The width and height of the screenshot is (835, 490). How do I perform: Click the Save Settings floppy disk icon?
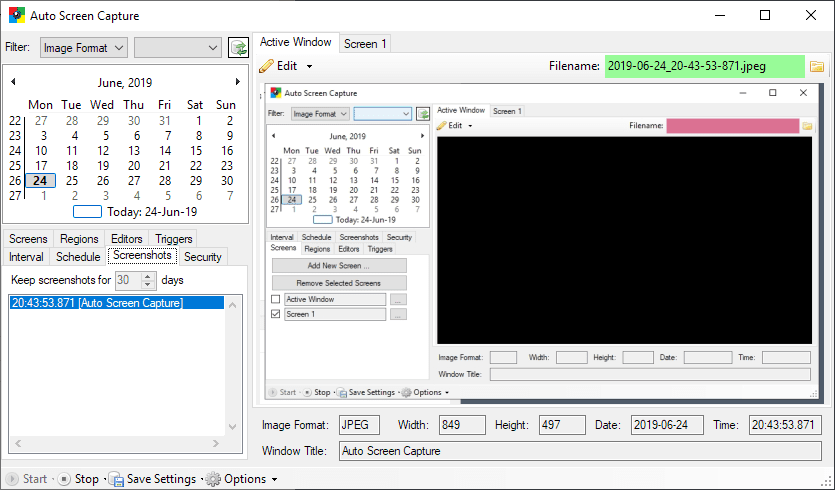coord(116,479)
